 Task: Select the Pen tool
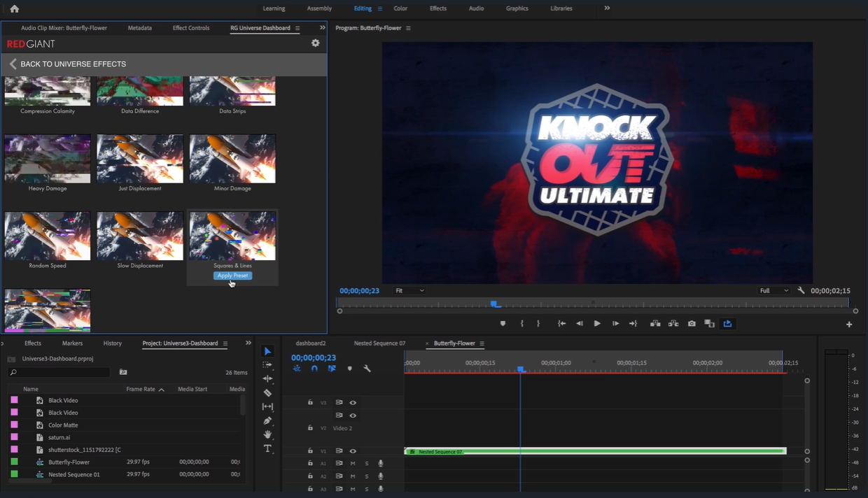pyautogui.click(x=267, y=420)
